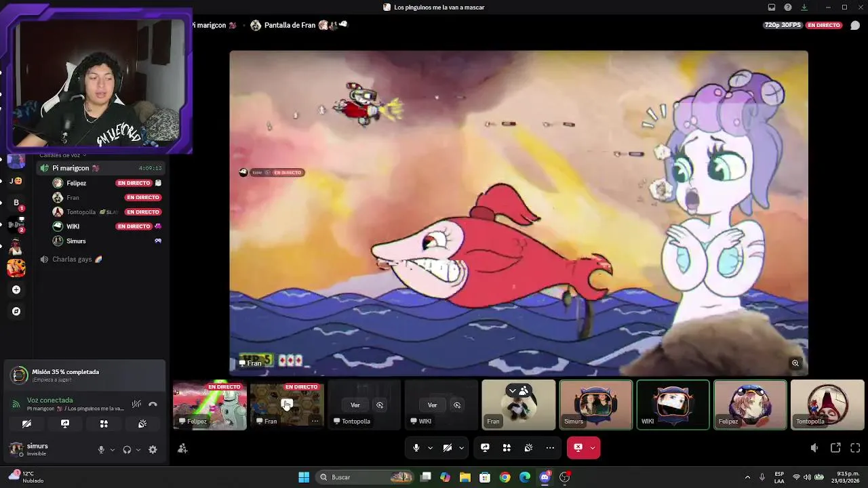Open help icon in title bar
Viewport: 868px width, 488px height.
point(788,7)
